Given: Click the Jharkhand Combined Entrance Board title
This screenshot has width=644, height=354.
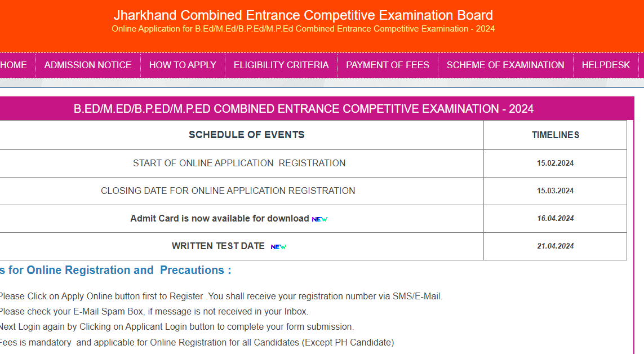Looking at the screenshot, I should coord(303,15).
